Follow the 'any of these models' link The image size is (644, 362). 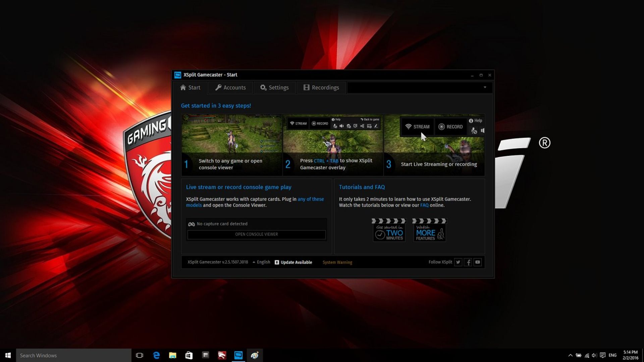point(255,202)
